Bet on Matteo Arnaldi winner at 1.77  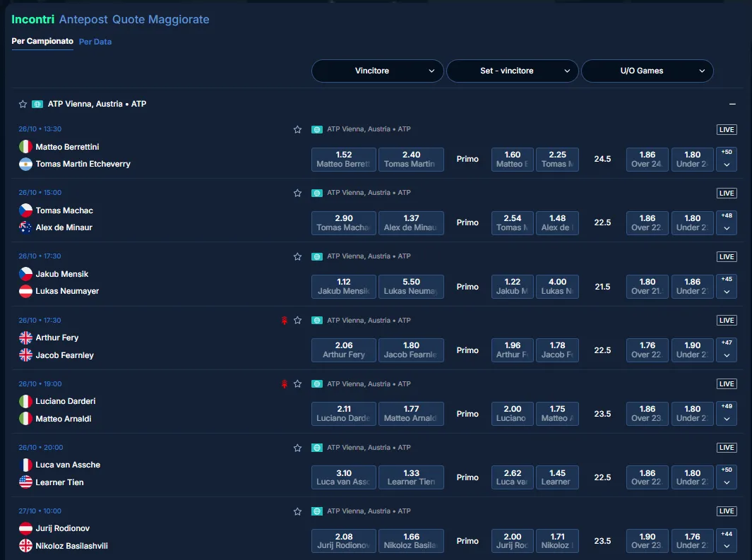pos(411,414)
